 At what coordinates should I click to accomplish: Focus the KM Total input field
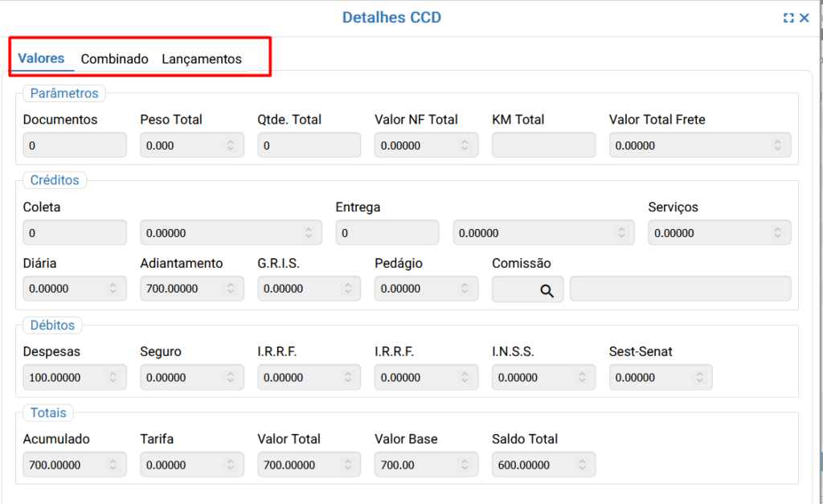click(x=543, y=145)
